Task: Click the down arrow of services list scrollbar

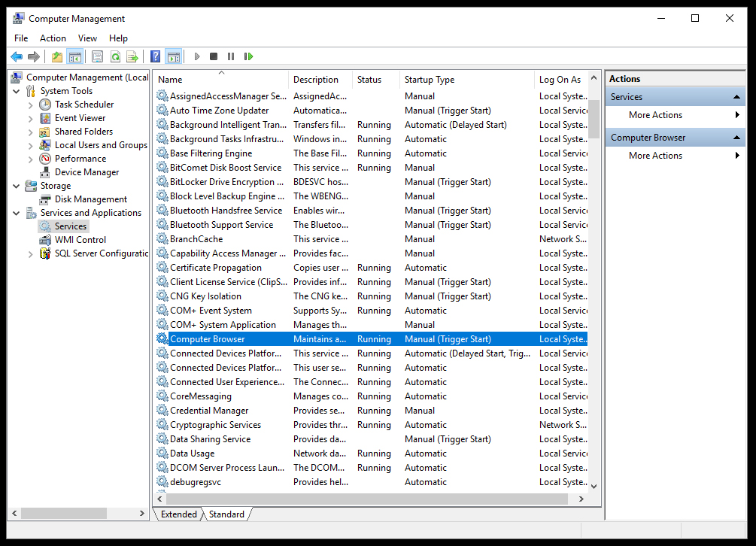Action: pyautogui.click(x=594, y=487)
